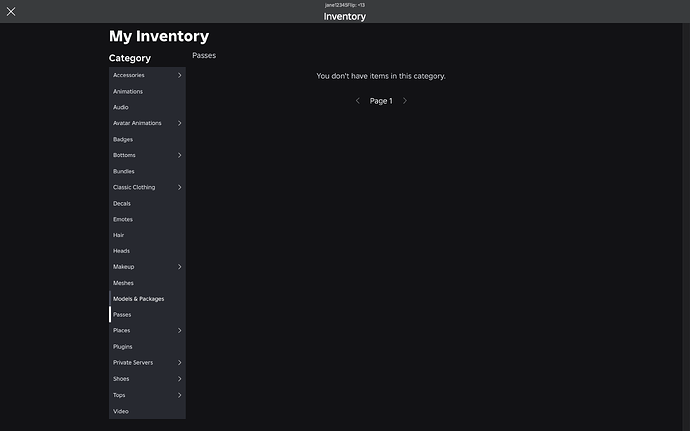Viewport: 690px width, 431px height.
Task: Select the Video category
Action: coord(147,412)
